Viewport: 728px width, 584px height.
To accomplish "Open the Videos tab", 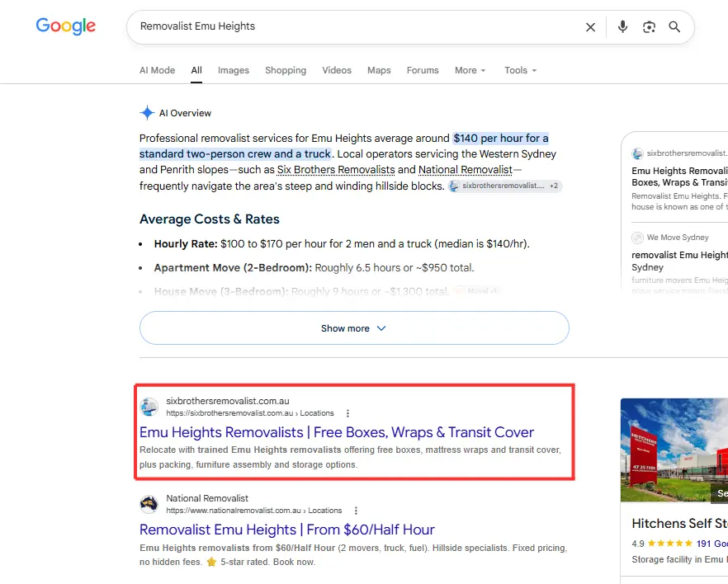I will (337, 70).
